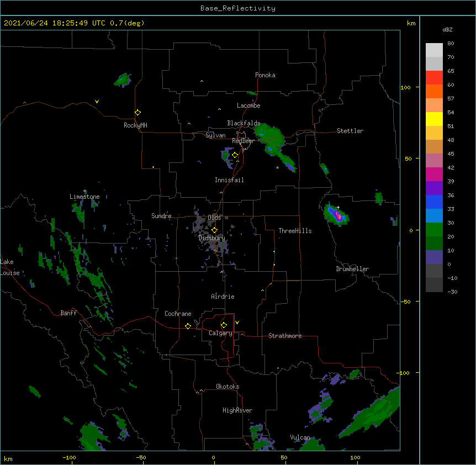The image size is (476, 465).
Task: Click the km unit label at bottom left
Action: pyautogui.click(x=8, y=458)
